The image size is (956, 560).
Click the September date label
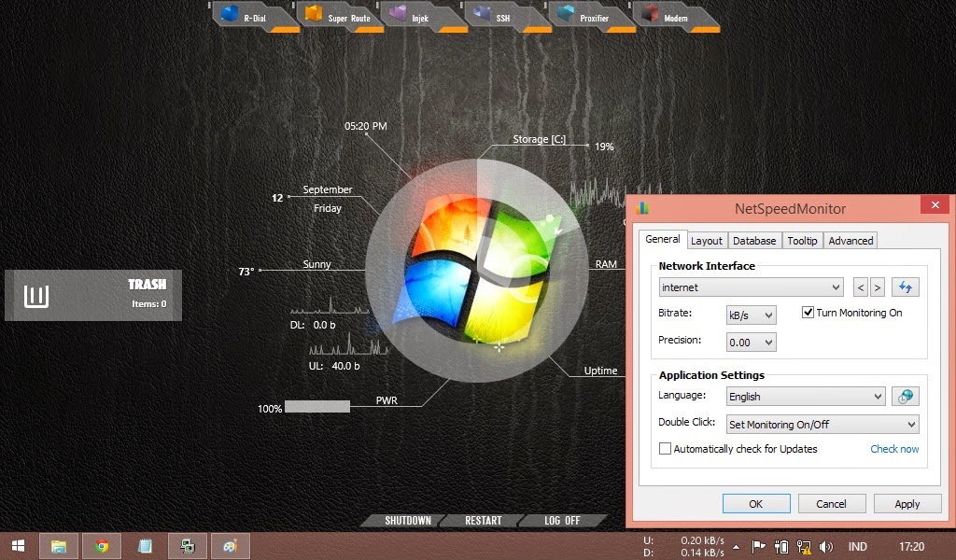[x=328, y=189]
